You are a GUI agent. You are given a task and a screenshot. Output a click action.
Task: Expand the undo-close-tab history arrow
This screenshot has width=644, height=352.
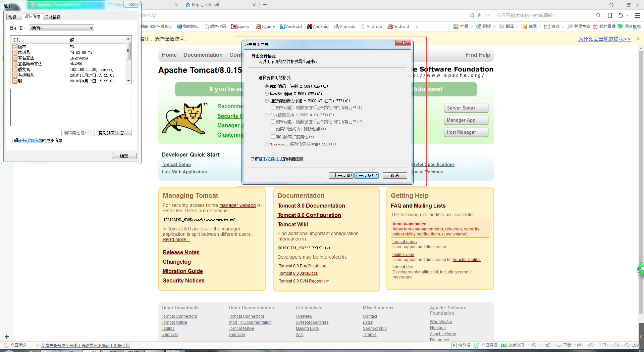pos(627,15)
